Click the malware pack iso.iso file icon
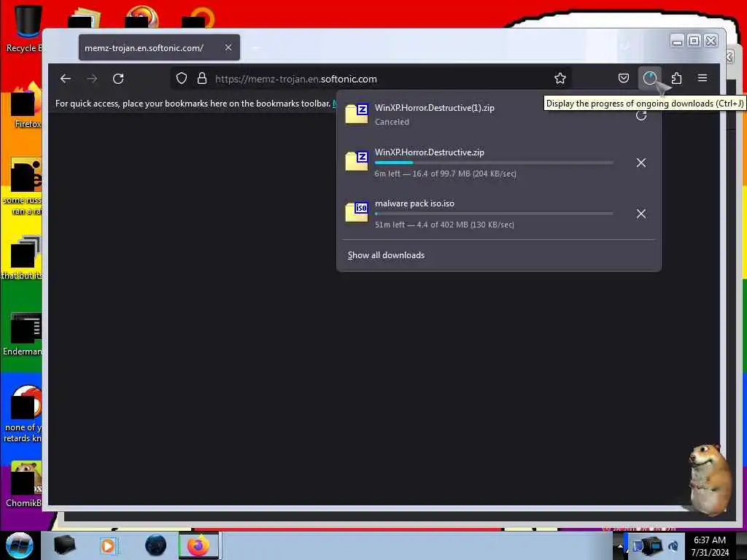Viewport: 747px width, 560px height. point(356,212)
